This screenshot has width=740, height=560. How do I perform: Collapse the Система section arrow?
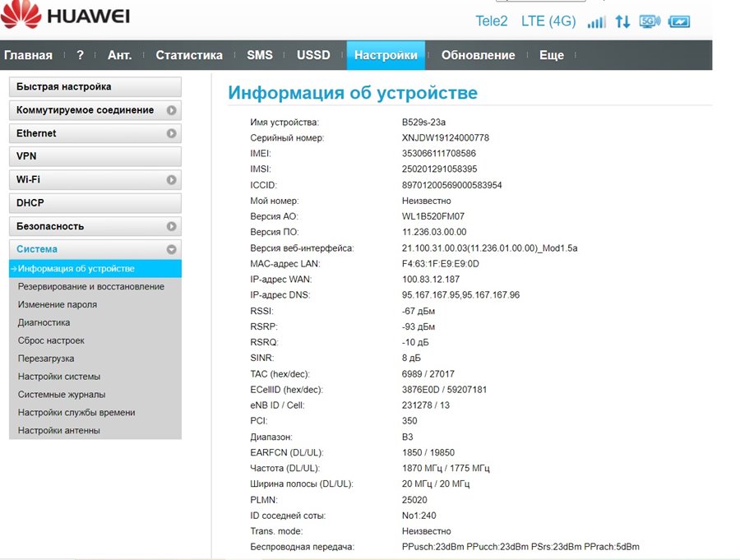[x=171, y=249]
